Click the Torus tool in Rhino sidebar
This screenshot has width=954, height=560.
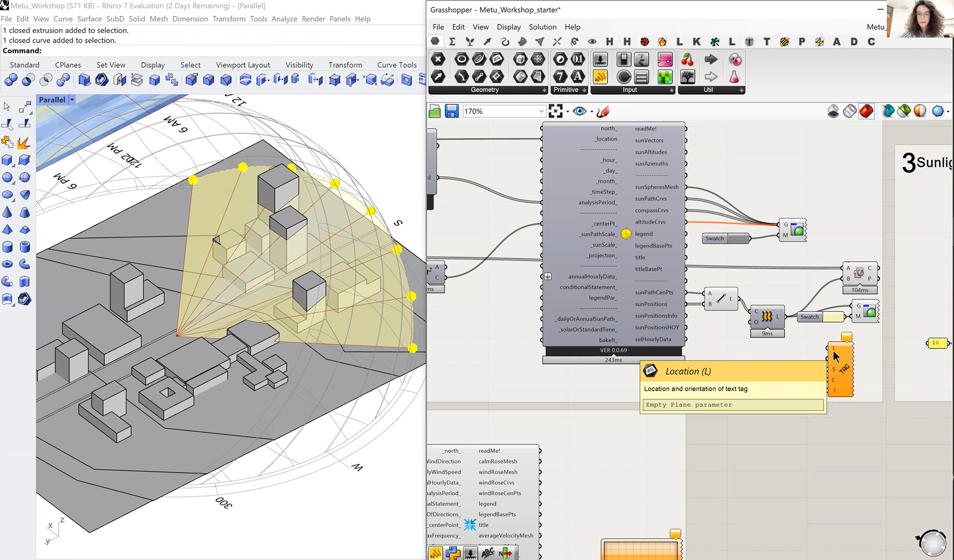pos(7,264)
